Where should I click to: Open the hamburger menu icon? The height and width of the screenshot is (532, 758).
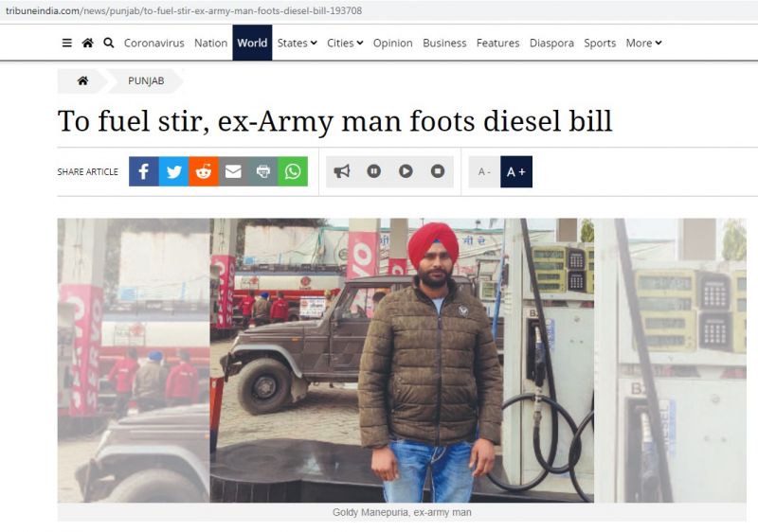click(66, 43)
